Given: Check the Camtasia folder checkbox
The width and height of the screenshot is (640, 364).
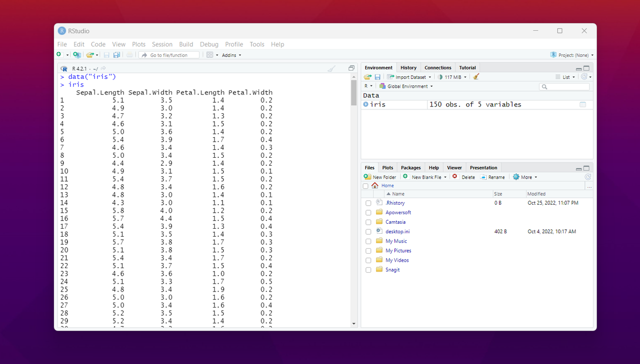Looking at the screenshot, I should pyautogui.click(x=368, y=222).
